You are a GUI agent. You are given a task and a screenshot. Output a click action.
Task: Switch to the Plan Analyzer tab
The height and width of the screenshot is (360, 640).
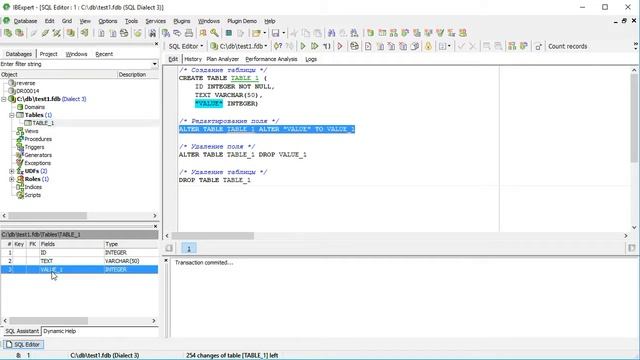point(222,59)
